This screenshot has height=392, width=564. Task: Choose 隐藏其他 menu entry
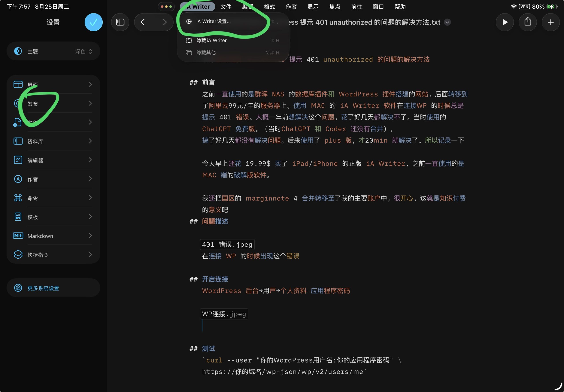233,53
